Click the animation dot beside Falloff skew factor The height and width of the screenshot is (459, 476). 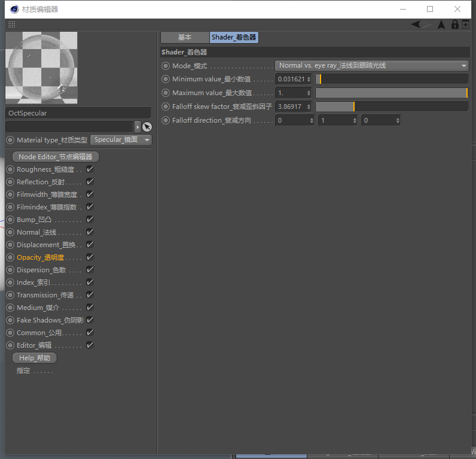166,107
